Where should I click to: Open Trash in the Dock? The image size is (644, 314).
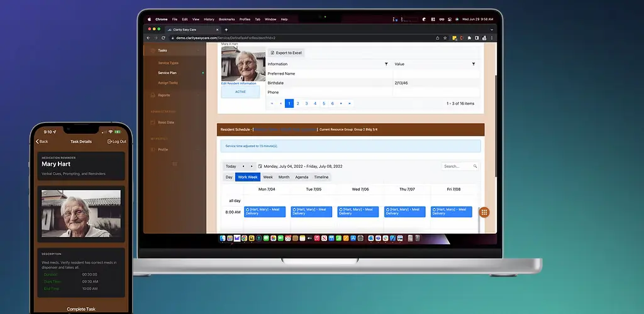pyautogui.click(x=418, y=238)
